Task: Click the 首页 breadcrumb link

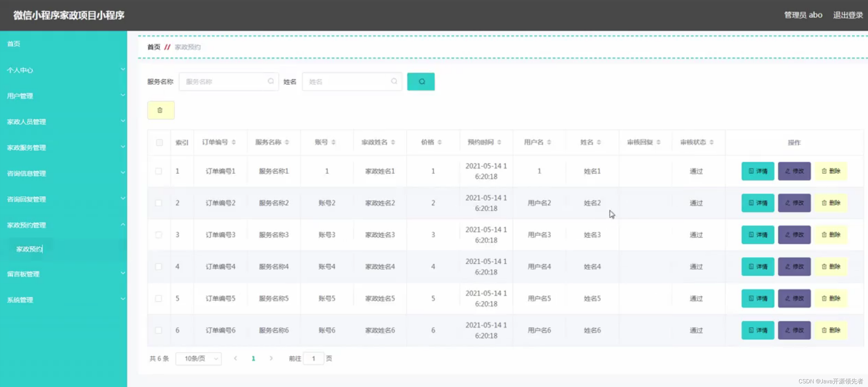Action: [154, 47]
